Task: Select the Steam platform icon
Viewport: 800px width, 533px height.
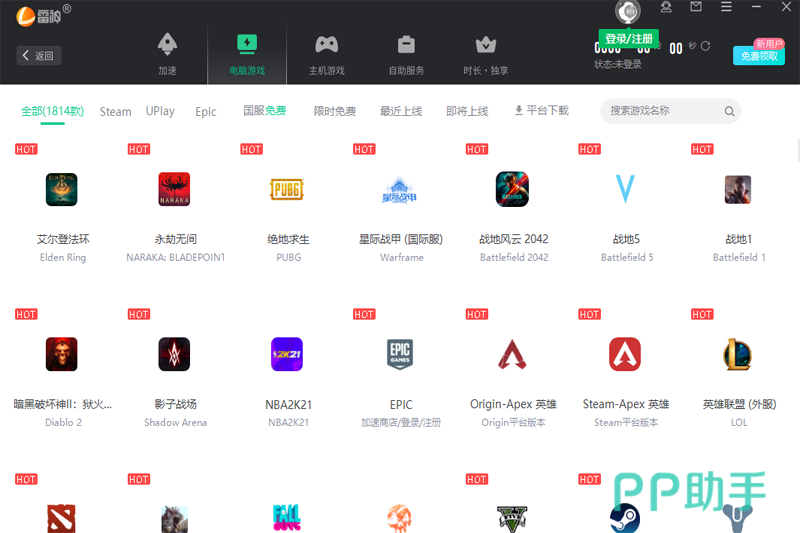Action: pos(625,518)
